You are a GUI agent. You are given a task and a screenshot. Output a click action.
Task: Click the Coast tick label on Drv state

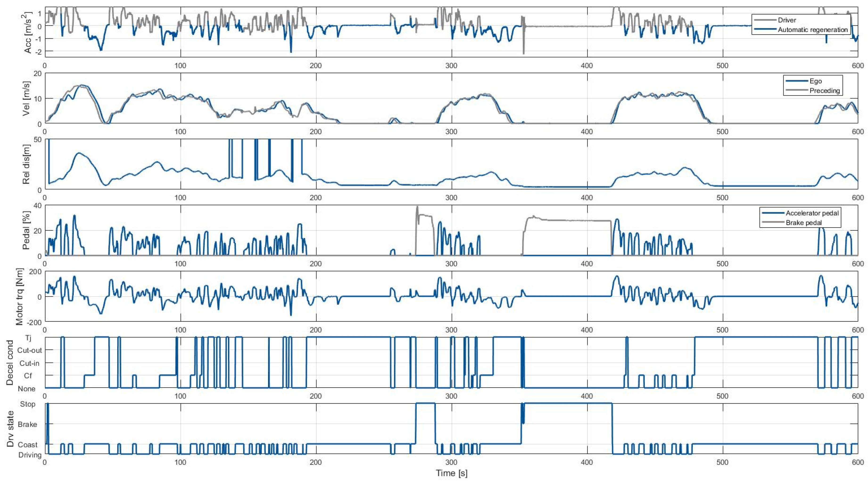click(28, 445)
